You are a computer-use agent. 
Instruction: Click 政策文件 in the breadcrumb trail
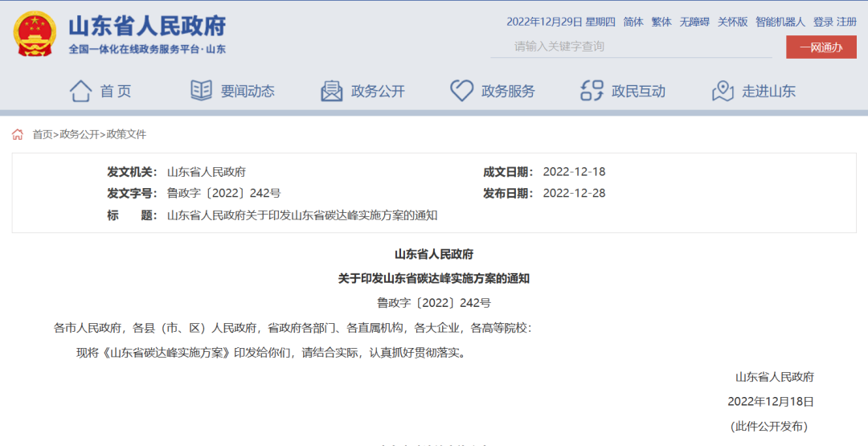click(126, 134)
